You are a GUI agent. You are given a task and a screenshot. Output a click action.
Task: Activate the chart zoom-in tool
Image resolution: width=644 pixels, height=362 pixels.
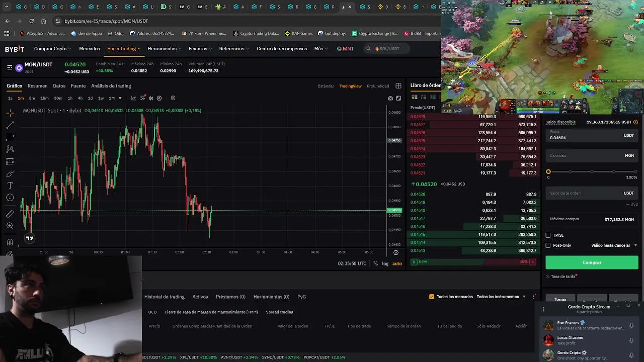coord(10,226)
